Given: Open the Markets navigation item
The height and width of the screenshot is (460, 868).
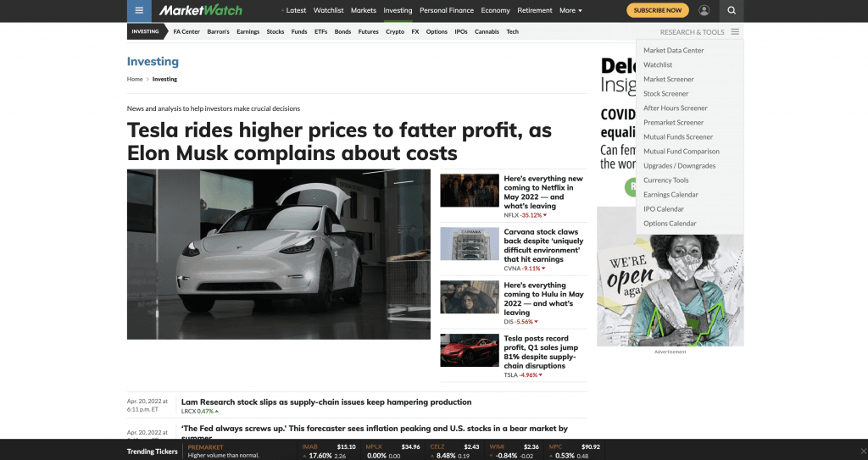Looking at the screenshot, I should 363,10.
